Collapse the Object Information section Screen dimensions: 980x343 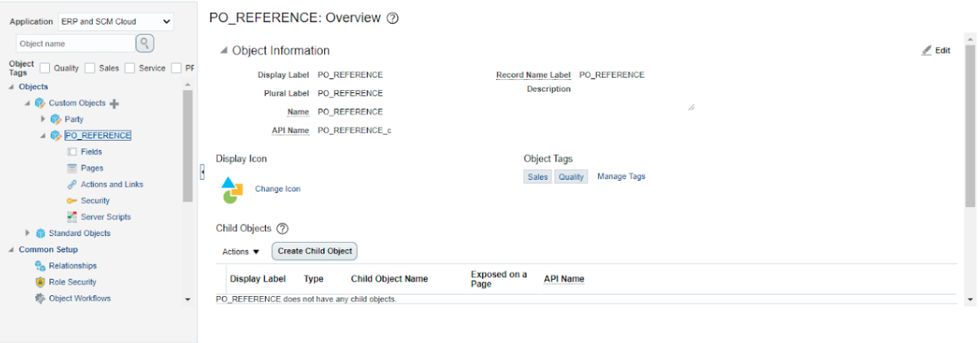tap(223, 51)
